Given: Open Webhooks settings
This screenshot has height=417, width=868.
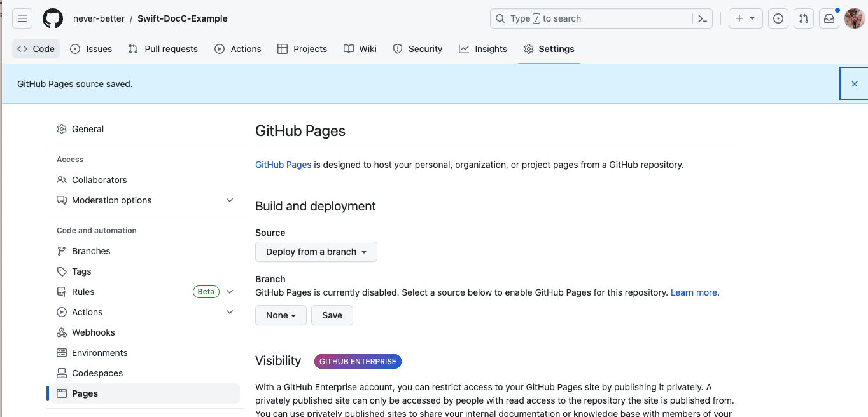Looking at the screenshot, I should click(x=145, y=332).
